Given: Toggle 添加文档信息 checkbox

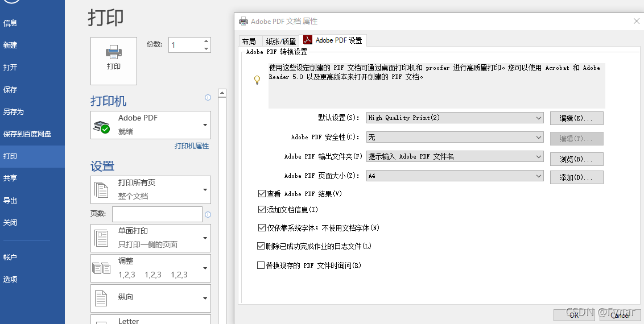Looking at the screenshot, I should (262, 210).
